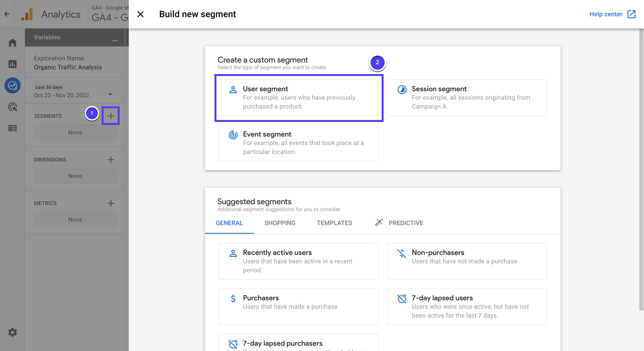Click the vertical scrollbar of the segment panel
The image size is (644, 351).
642,169
